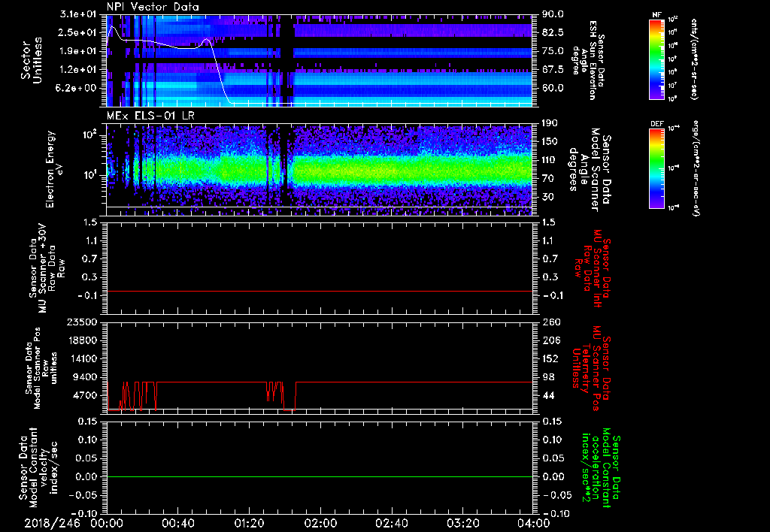Click the 23500 scanner position tick value
Viewport: 770px width, 532px height.
point(82,322)
